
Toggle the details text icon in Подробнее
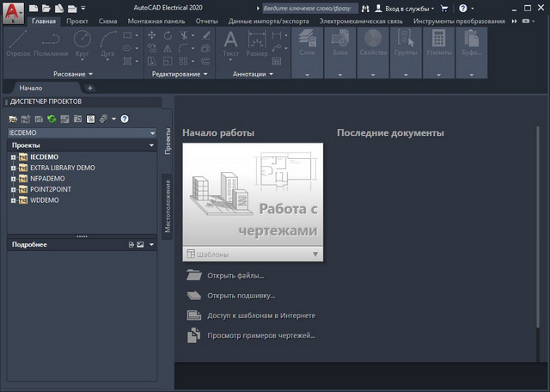(x=131, y=245)
